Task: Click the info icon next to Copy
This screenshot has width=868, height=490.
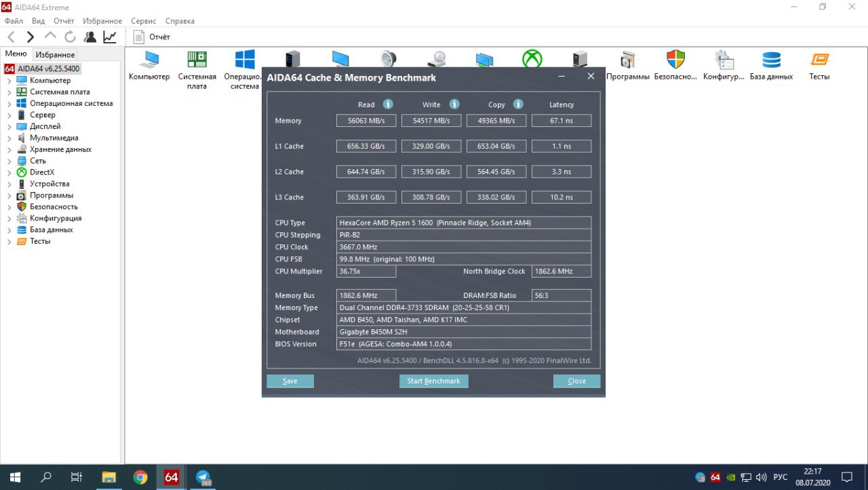Action: [x=518, y=104]
